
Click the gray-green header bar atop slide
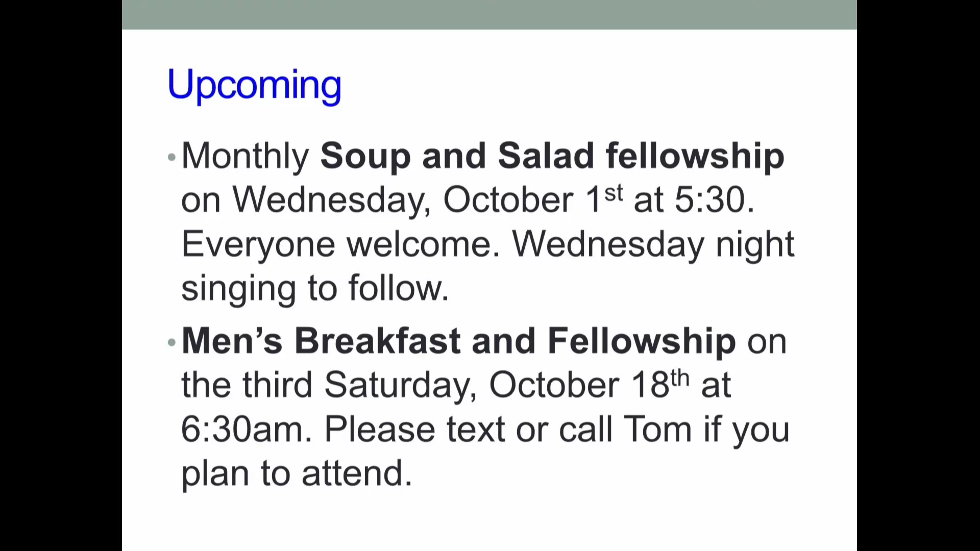[x=489, y=14]
